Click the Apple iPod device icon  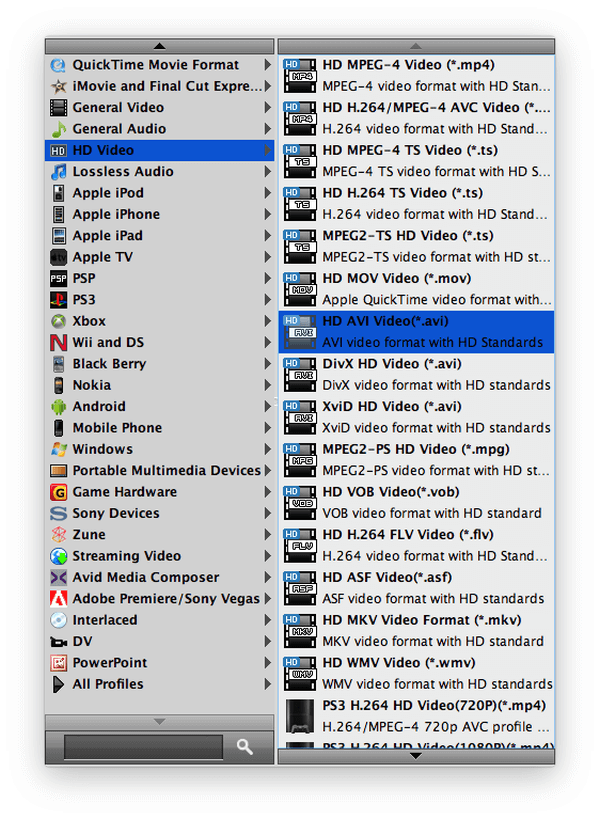pos(58,193)
